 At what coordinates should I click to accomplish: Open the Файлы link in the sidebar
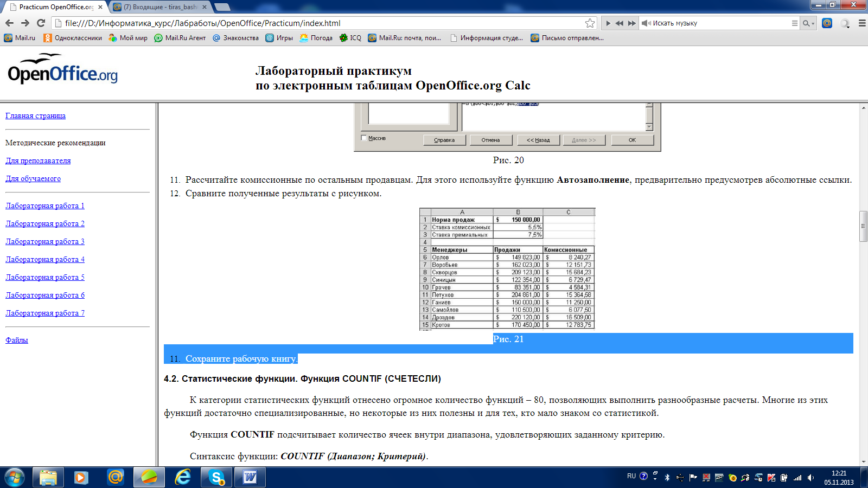tap(17, 340)
